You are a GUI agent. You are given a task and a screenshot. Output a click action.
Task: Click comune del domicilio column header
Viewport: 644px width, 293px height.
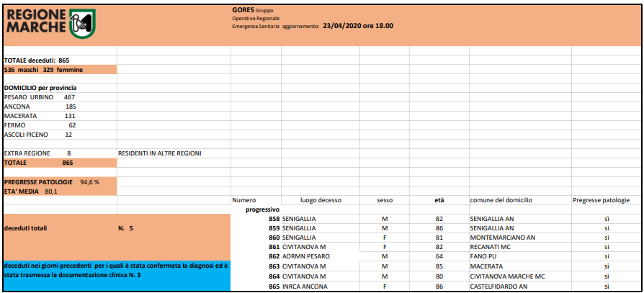501,200
